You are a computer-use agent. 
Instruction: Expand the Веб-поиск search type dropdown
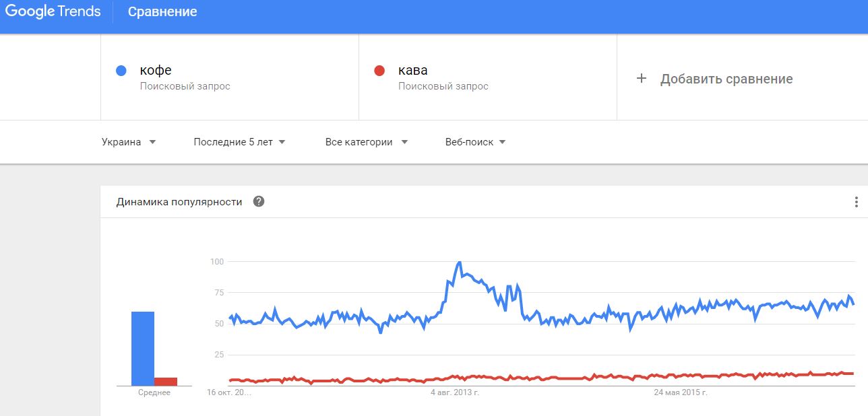(x=475, y=142)
